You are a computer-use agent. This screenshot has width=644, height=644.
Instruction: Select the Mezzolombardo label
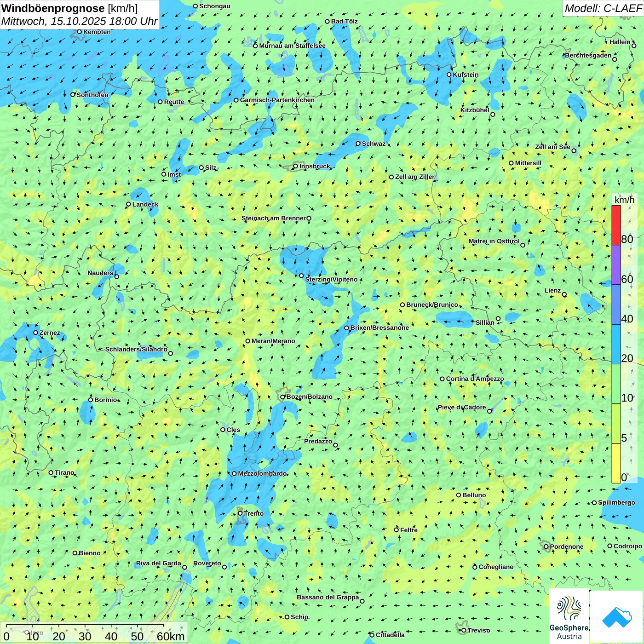pyautogui.click(x=262, y=473)
